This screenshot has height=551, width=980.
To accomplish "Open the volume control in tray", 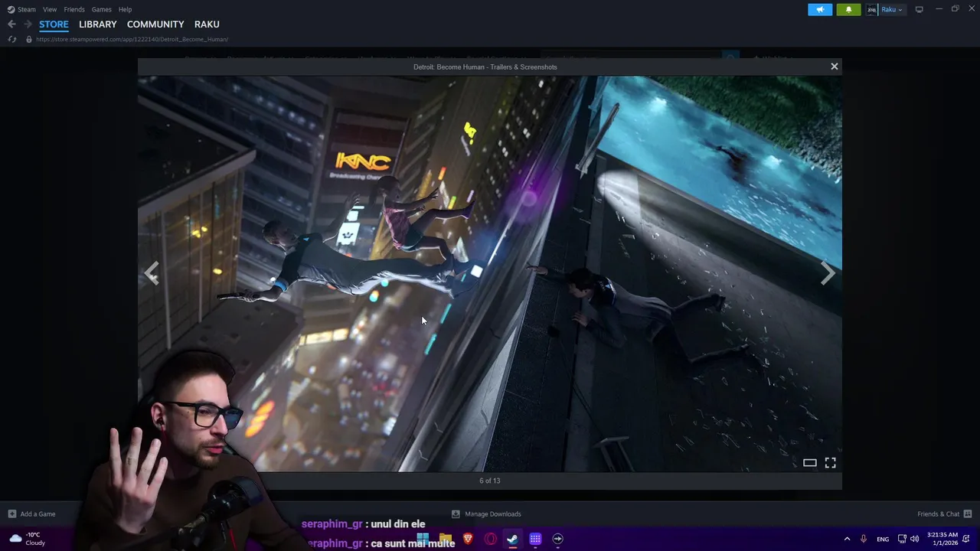I will coord(914,539).
